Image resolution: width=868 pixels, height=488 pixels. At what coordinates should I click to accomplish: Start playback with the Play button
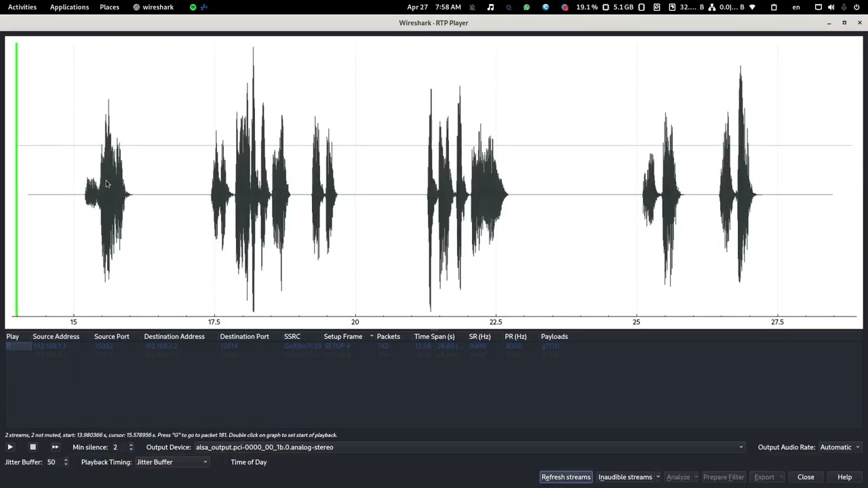(10, 447)
